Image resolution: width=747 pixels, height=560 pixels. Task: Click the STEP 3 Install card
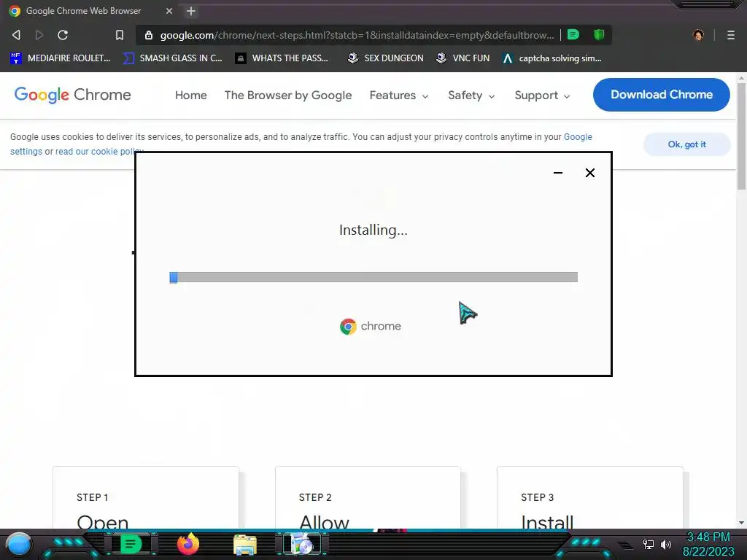tap(589, 497)
